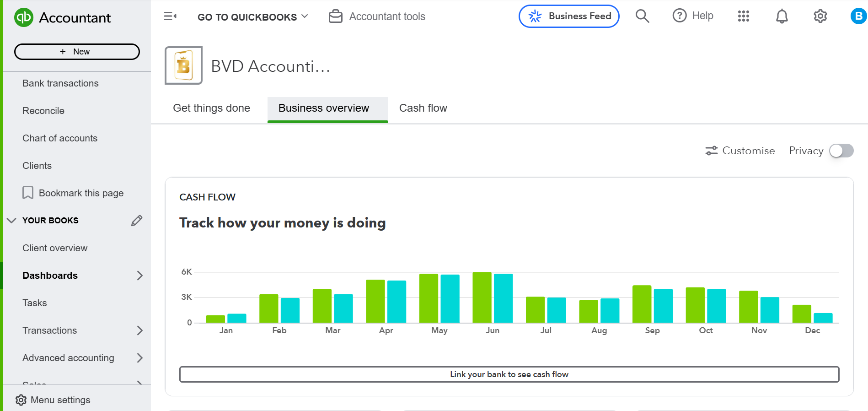Image resolution: width=868 pixels, height=411 pixels.
Task: Select the Business overview tab
Action: click(x=328, y=109)
